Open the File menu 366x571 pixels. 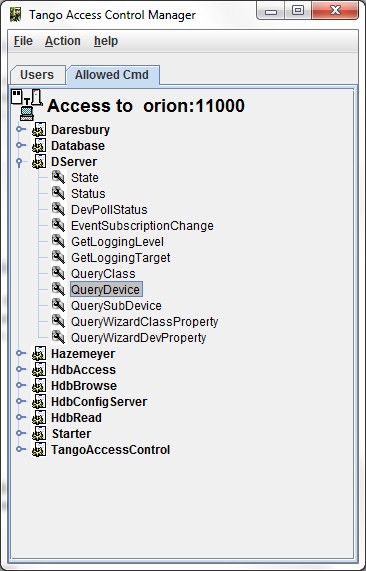click(x=23, y=41)
